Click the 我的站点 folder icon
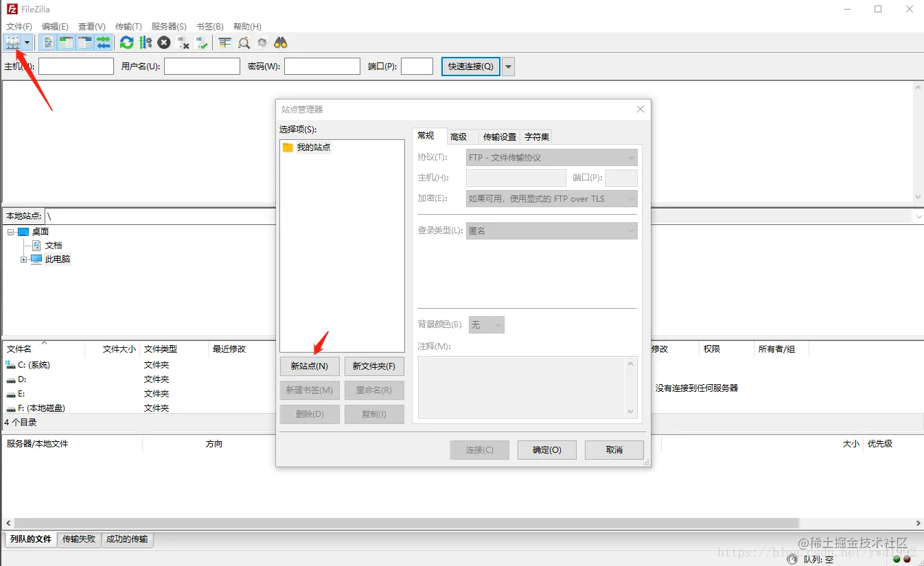The width and height of the screenshot is (924, 566). 288,148
